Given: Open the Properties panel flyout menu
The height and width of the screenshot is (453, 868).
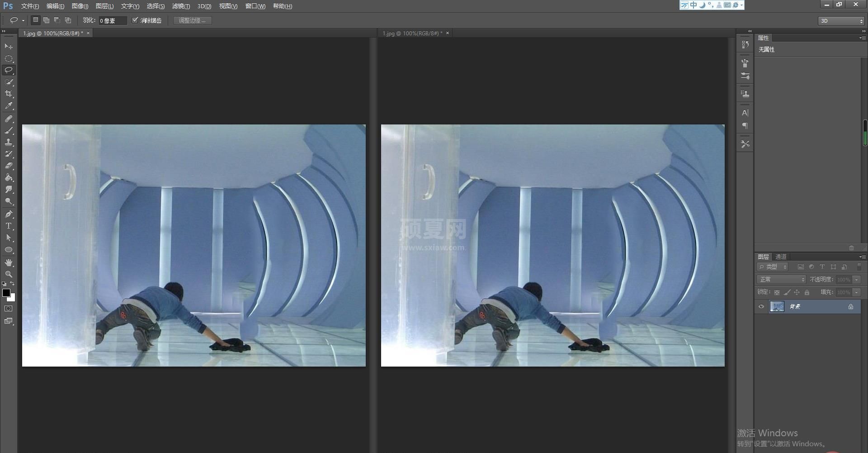Looking at the screenshot, I should (x=862, y=38).
